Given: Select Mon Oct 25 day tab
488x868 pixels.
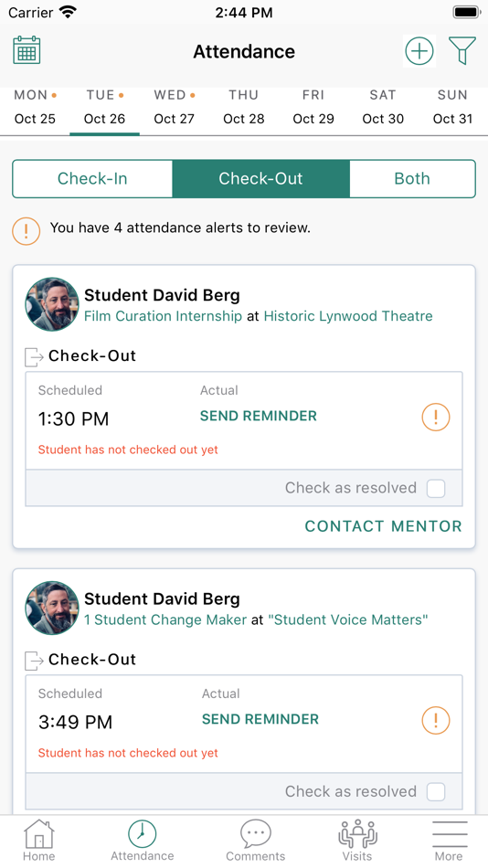Looking at the screenshot, I should pyautogui.click(x=35, y=108).
